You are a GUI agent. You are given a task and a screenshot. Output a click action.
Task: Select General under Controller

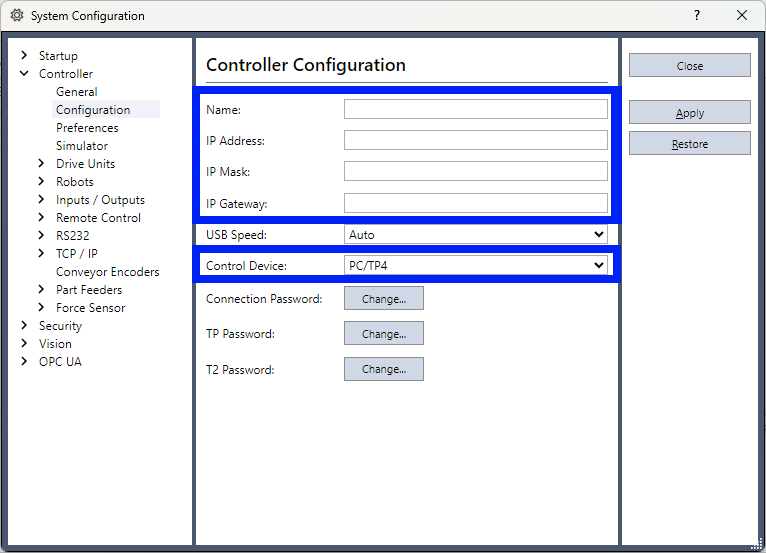[77, 92]
